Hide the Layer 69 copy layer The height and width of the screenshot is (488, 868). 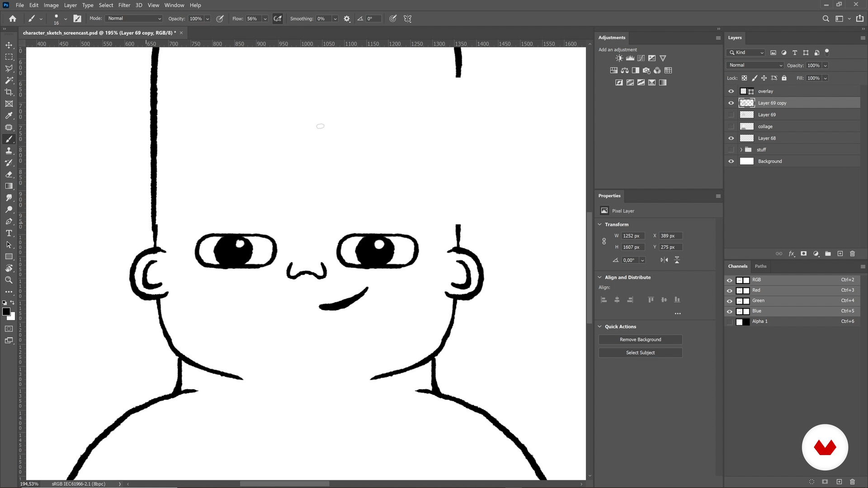coord(731,103)
